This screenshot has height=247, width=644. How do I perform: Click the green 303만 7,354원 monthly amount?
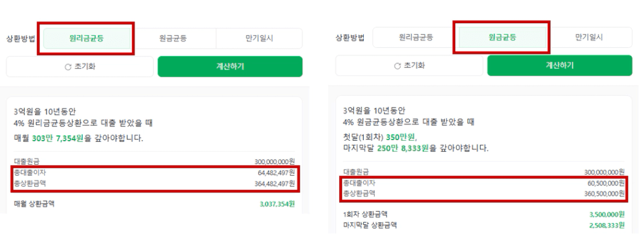pos(58,138)
